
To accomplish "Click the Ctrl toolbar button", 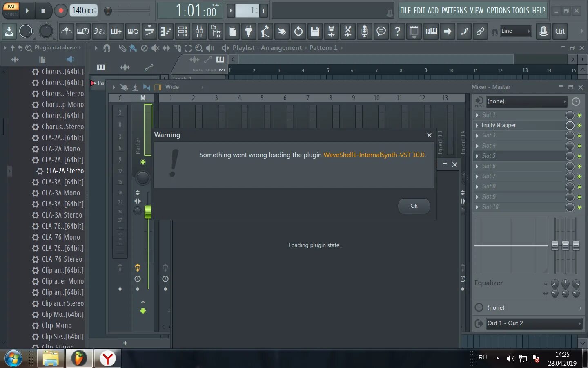I will (560, 31).
